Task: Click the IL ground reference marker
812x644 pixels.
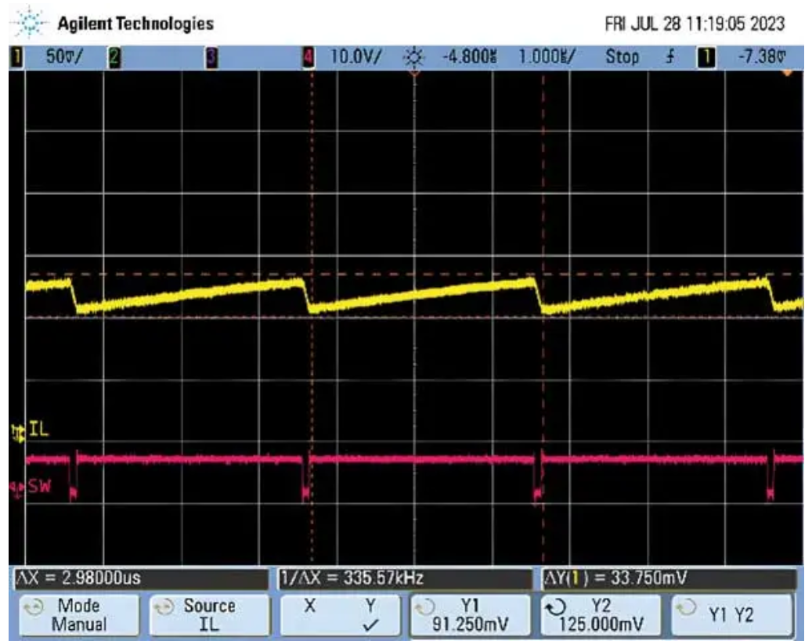Action: pos(19,433)
